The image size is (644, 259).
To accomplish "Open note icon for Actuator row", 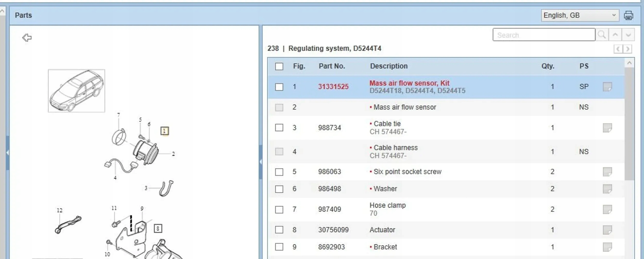I will [x=607, y=230].
